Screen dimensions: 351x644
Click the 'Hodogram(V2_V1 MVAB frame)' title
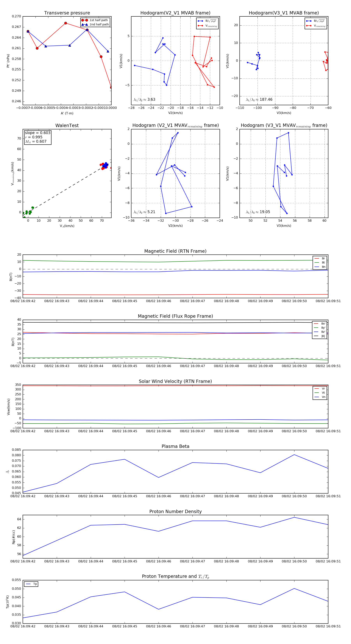[x=175, y=13]
